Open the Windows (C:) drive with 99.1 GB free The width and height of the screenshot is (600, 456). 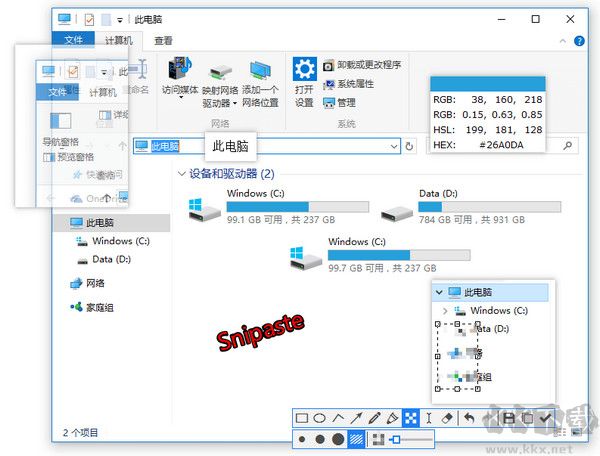coord(279,207)
